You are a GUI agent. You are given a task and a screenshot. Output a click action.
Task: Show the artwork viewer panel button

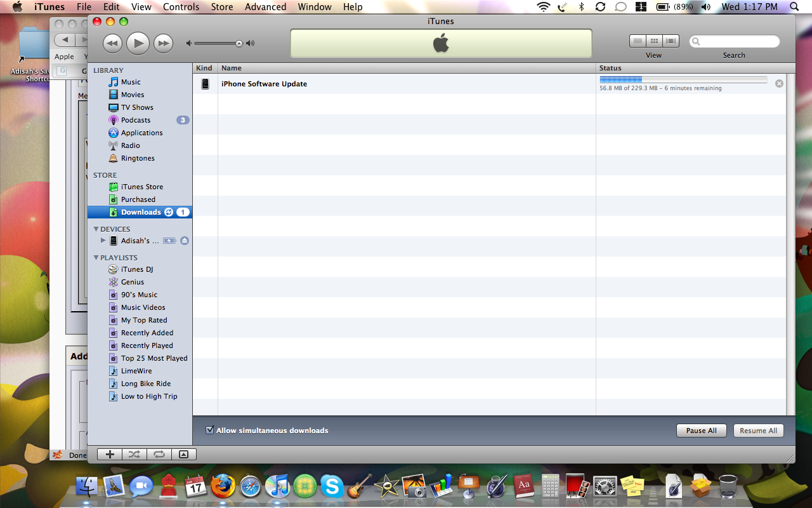[183, 454]
